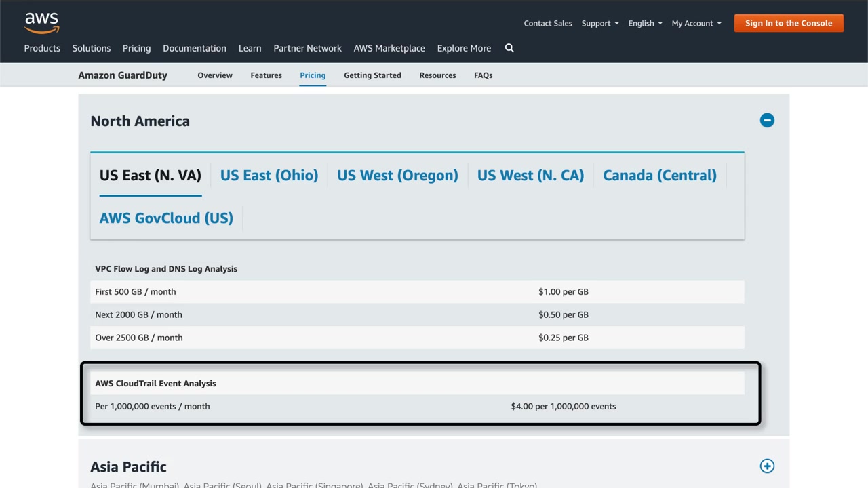Click the $0.50 per GB price
The width and height of the screenshot is (868, 488).
pyautogui.click(x=564, y=315)
